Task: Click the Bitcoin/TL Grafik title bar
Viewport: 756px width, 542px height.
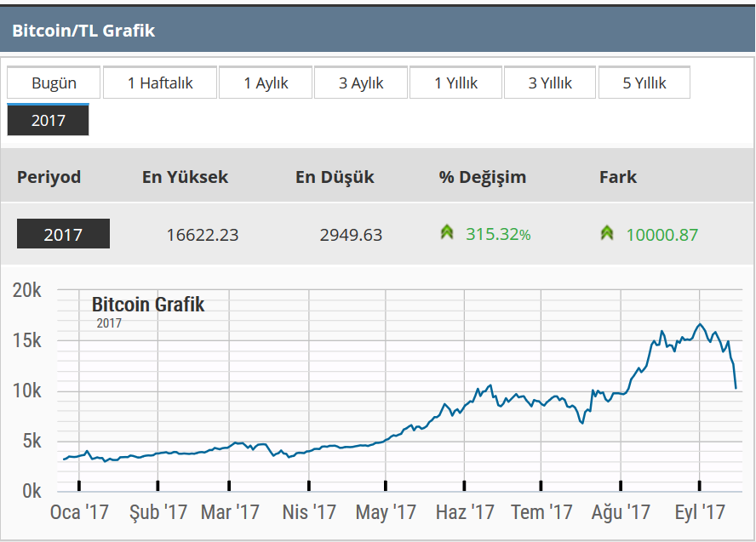Action: [x=83, y=29]
